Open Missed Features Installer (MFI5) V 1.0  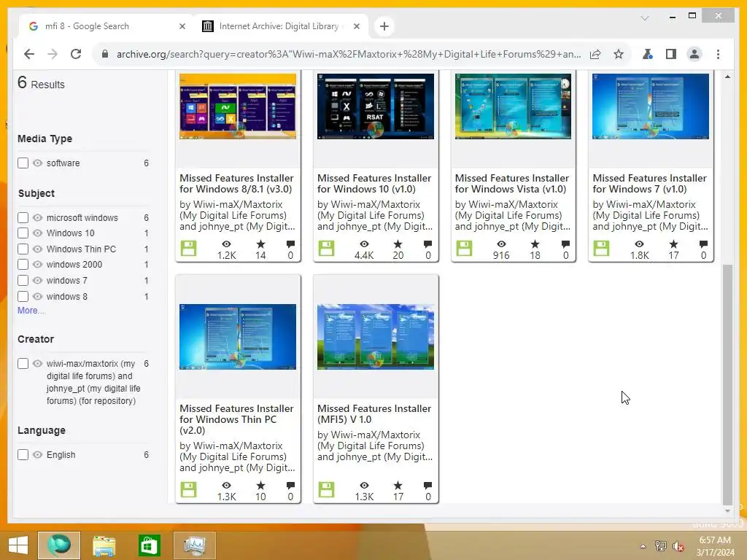pyautogui.click(x=374, y=414)
